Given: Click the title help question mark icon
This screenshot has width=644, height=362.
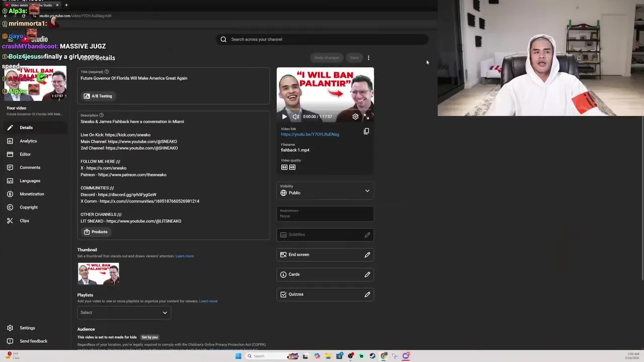Looking at the screenshot, I should point(107,72).
